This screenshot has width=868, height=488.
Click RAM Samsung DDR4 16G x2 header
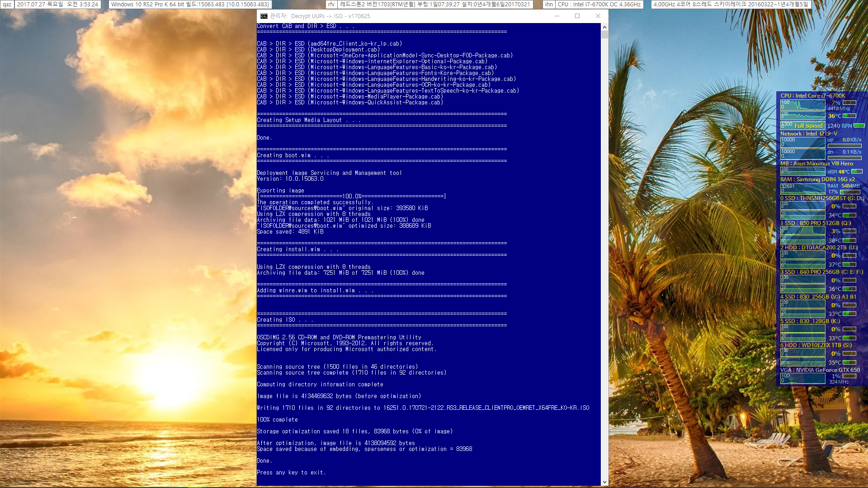(x=817, y=179)
